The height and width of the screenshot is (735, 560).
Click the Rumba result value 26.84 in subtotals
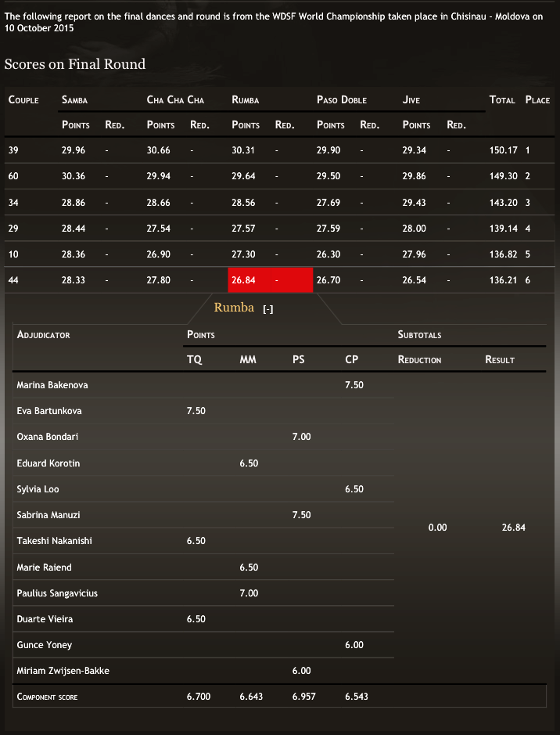(x=513, y=528)
